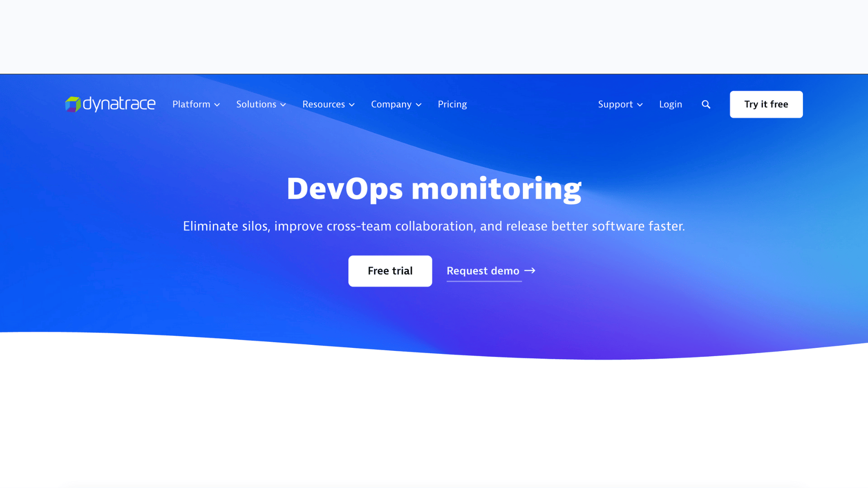Image resolution: width=868 pixels, height=488 pixels.
Task: Click the arrow beside Request demo
Action: click(530, 271)
